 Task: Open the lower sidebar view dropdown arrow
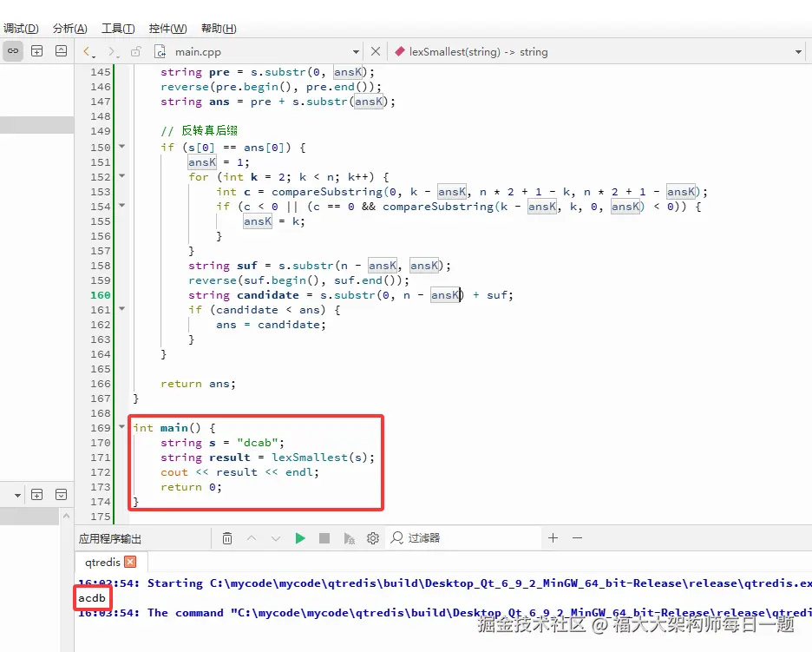pos(17,495)
